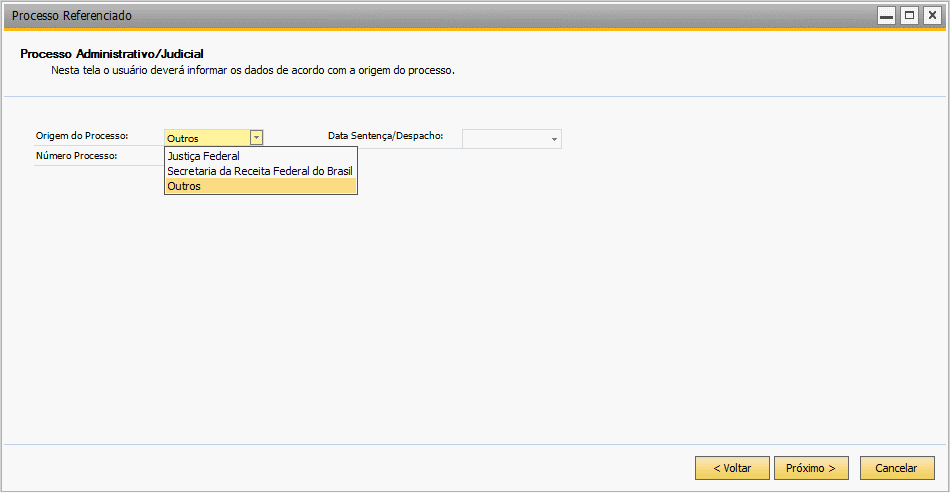The image size is (950, 493).
Task: Click the instruction text below the heading
Action: tap(253, 70)
